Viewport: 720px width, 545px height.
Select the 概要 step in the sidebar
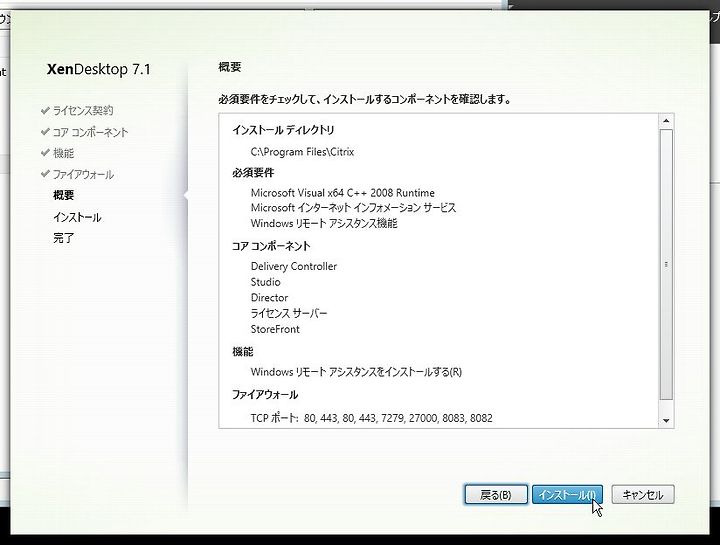coord(63,195)
